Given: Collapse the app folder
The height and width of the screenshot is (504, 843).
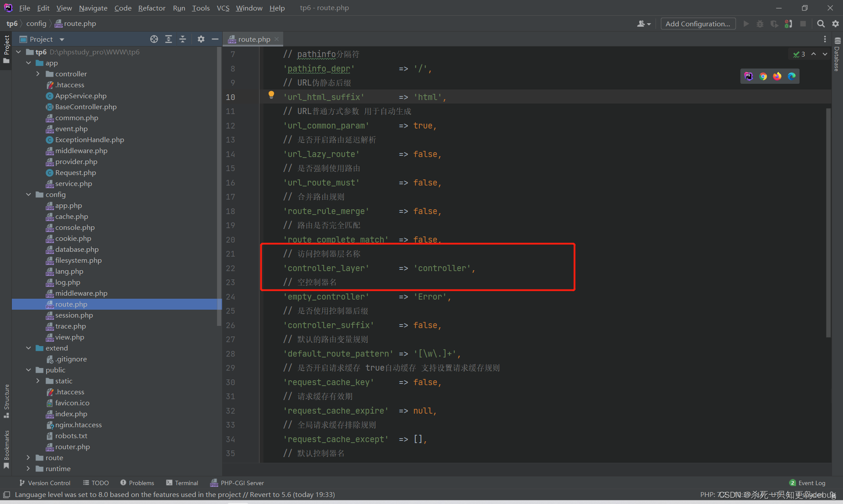Looking at the screenshot, I should [x=29, y=63].
